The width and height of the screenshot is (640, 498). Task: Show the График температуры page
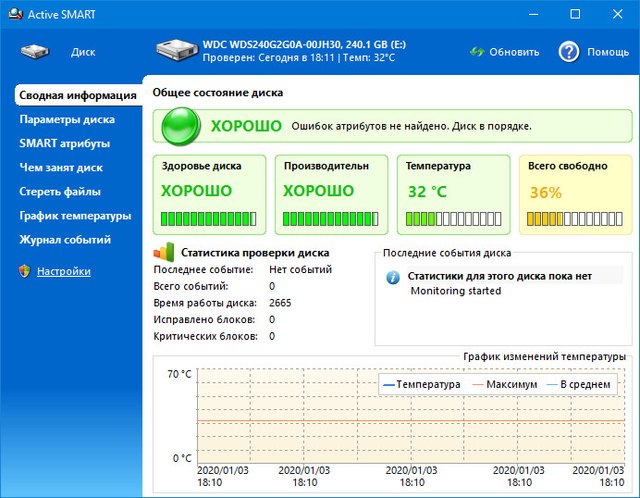tap(75, 216)
